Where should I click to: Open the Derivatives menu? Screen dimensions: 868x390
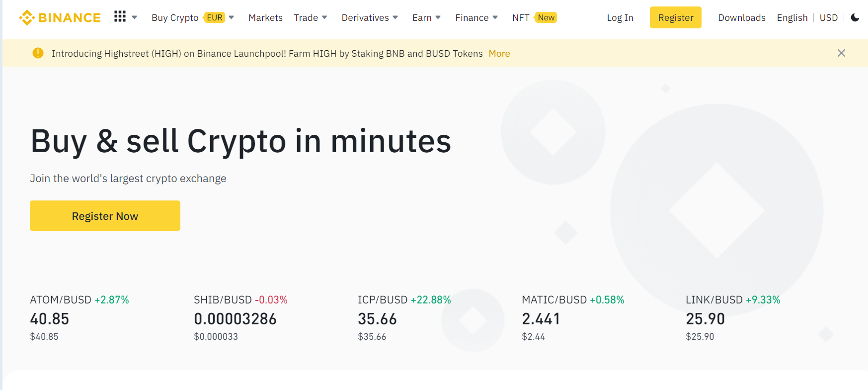[x=365, y=18]
